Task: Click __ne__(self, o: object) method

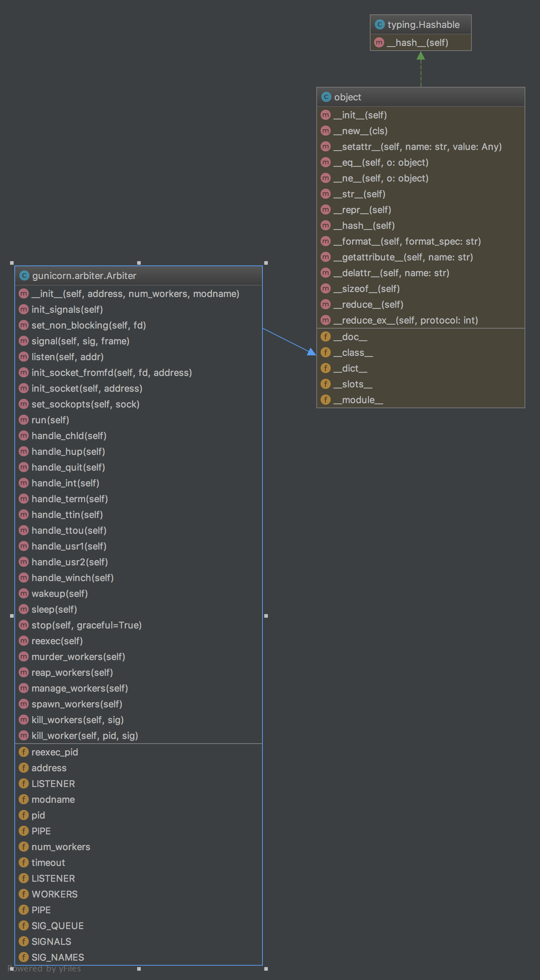Action: (421, 178)
